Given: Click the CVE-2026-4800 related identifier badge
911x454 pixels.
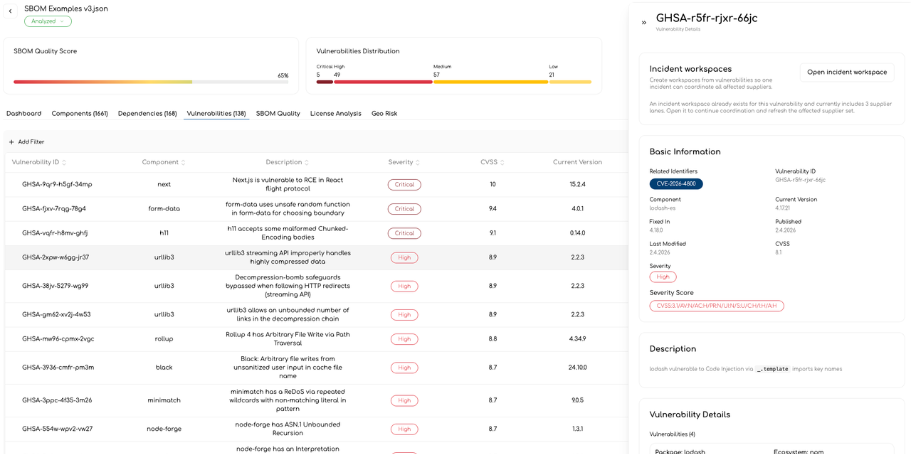Looking at the screenshot, I should [676, 184].
